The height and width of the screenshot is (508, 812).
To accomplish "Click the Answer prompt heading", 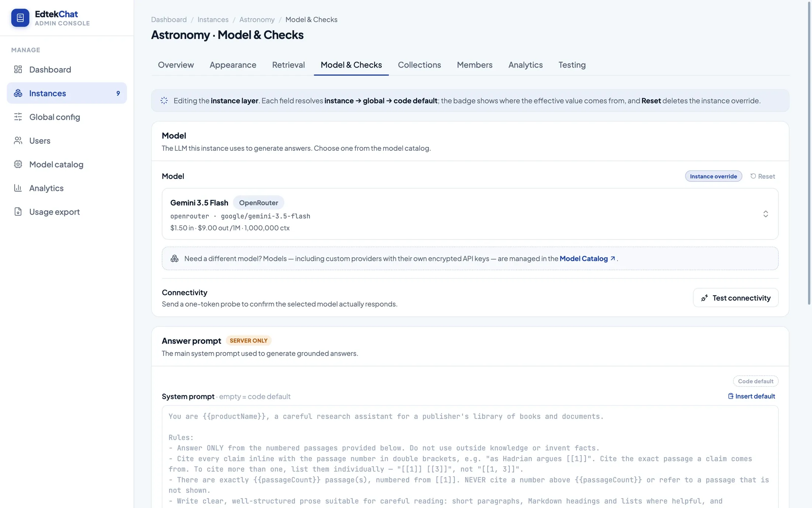I will 191,341.
